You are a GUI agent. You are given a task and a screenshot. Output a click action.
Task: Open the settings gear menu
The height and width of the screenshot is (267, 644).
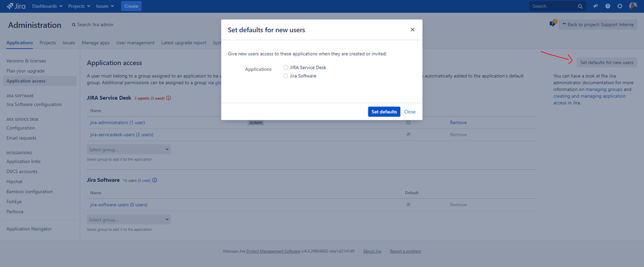point(619,6)
